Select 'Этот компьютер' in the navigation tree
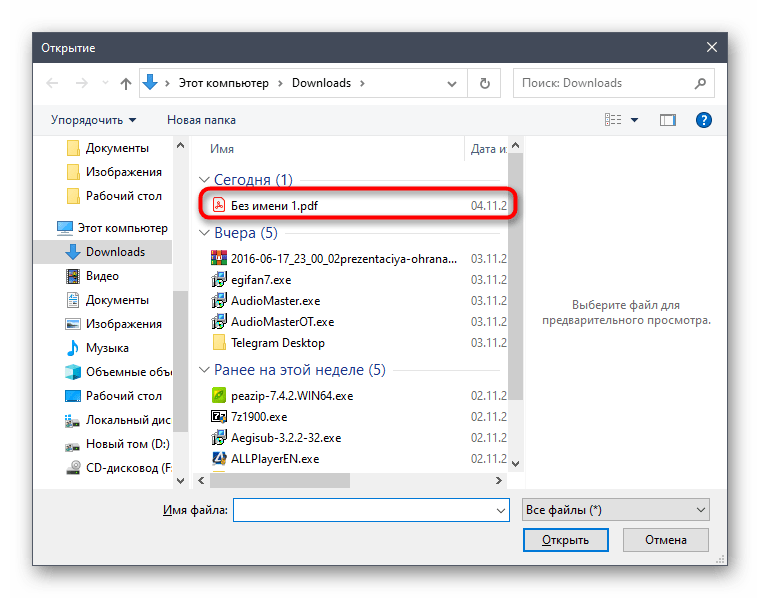 [112, 228]
